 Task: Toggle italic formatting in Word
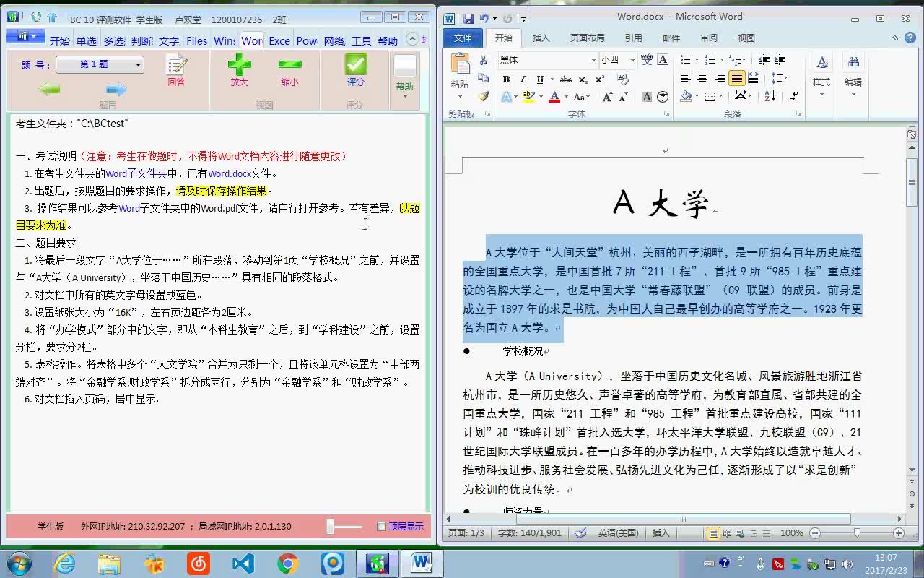click(x=523, y=79)
